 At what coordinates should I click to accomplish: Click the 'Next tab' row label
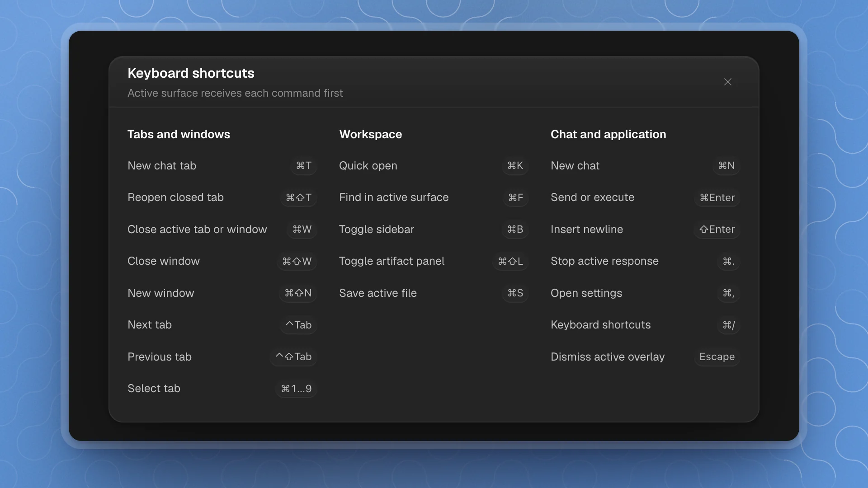(150, 325)
